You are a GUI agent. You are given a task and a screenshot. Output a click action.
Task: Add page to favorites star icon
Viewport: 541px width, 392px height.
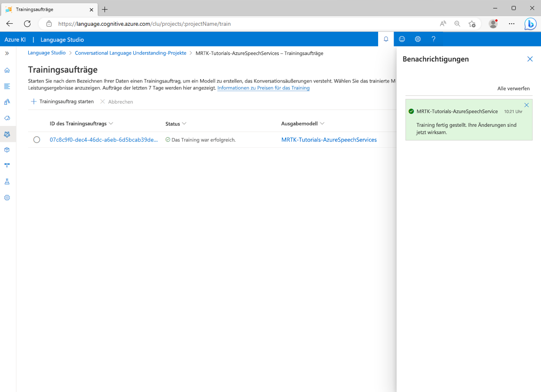click(x=472, y=24)
